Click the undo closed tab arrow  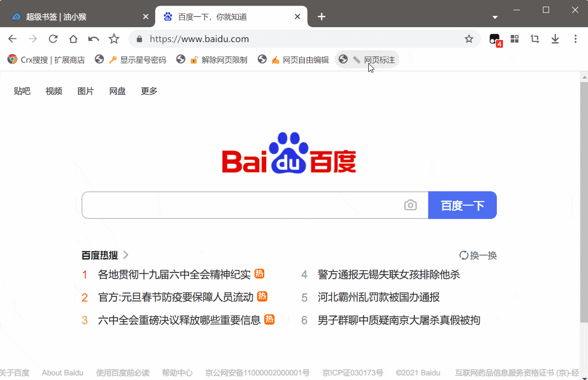tap(93, 38)
